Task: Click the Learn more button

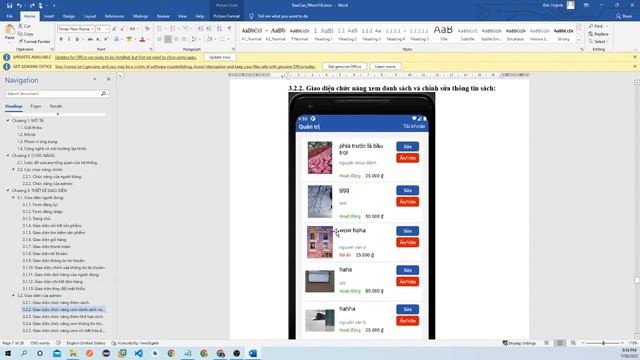Action: tap(385, 66)
